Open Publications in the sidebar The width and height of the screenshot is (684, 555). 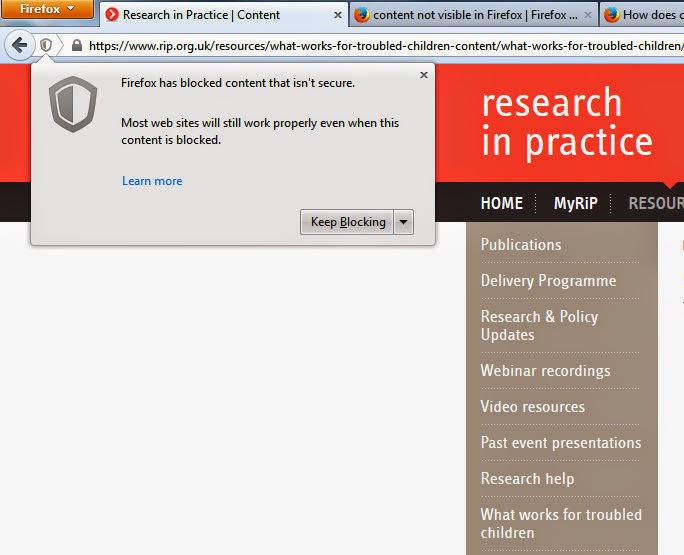521,244
